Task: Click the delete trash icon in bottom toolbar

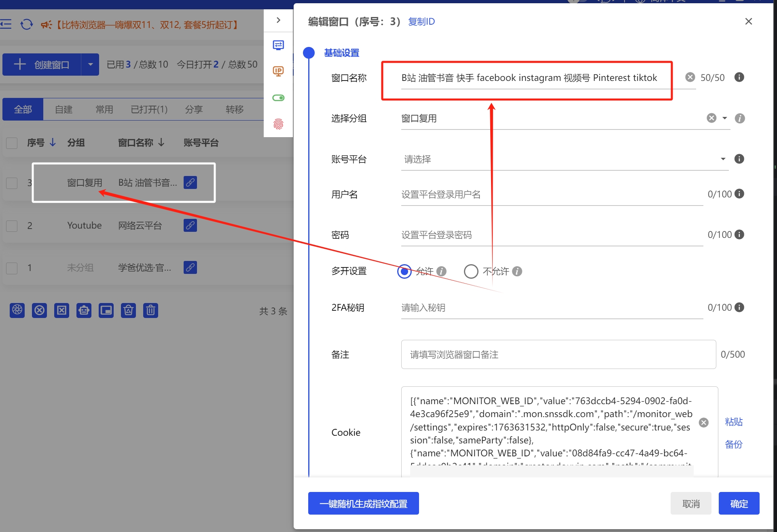Action: 150,310
